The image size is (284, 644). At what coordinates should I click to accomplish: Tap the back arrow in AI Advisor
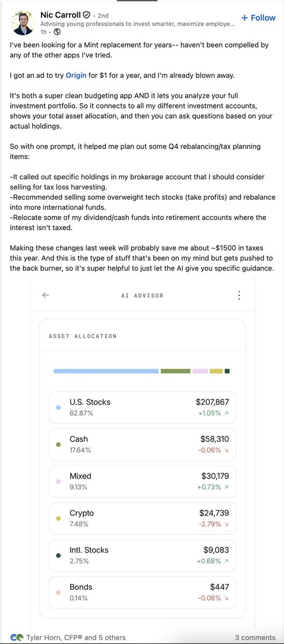point(46,295)
